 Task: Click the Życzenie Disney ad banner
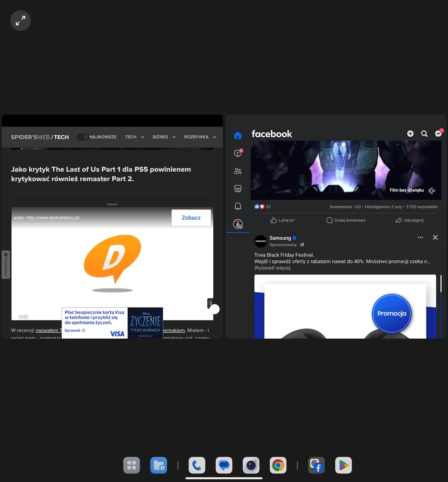[145, 323]
